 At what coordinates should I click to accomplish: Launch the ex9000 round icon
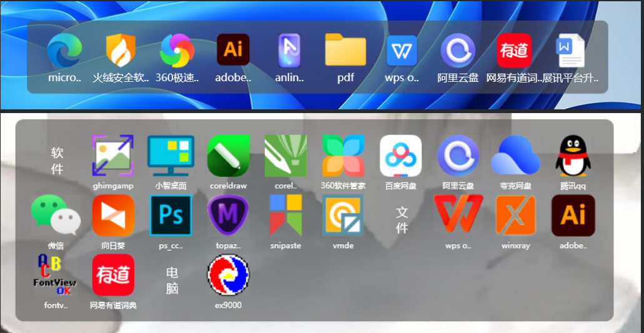click(229, 275)
